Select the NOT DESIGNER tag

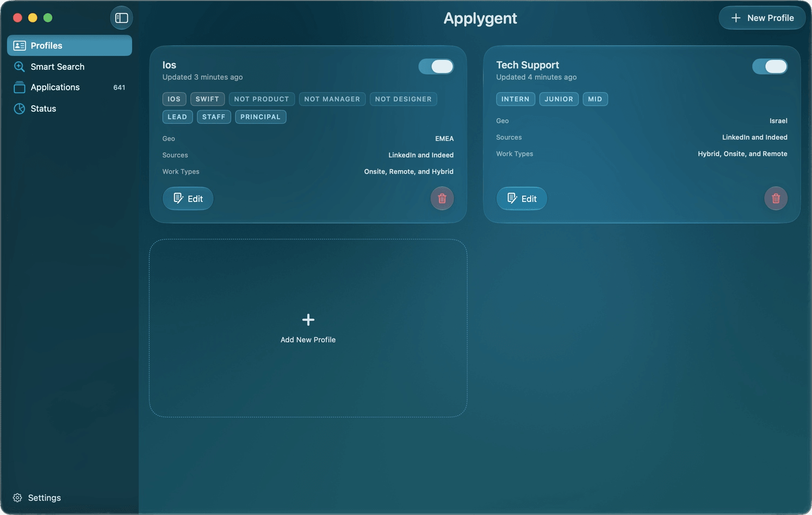tap(403, 99)
